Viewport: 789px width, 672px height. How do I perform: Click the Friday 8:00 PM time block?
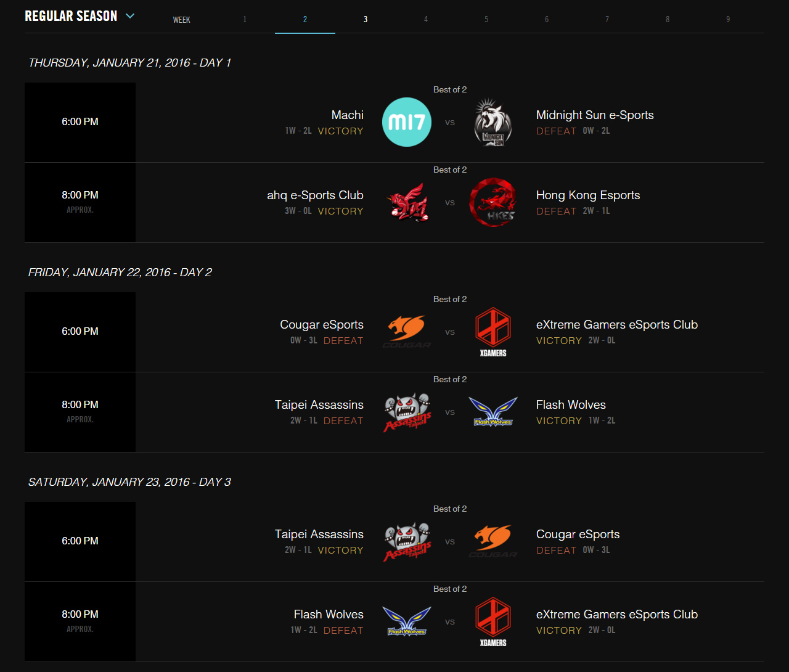80,412
